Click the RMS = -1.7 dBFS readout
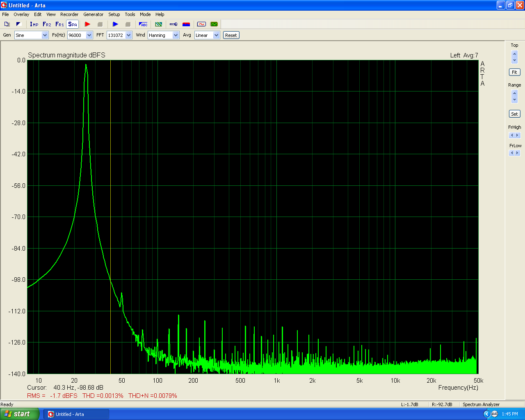525x420 pixels. pyautogui.click(x=52, y=396)
